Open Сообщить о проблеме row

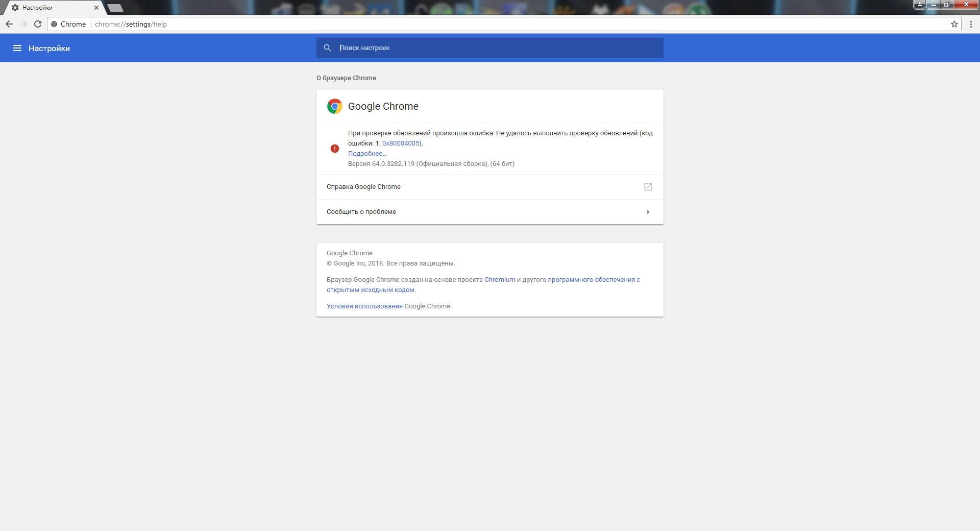490,212
